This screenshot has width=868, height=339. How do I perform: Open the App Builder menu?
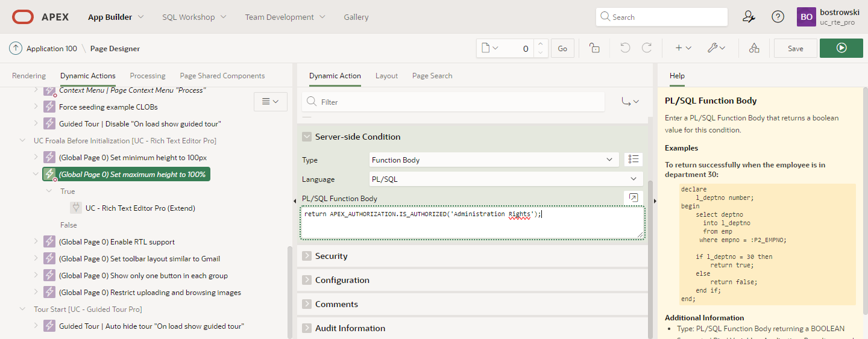[116, 17]
